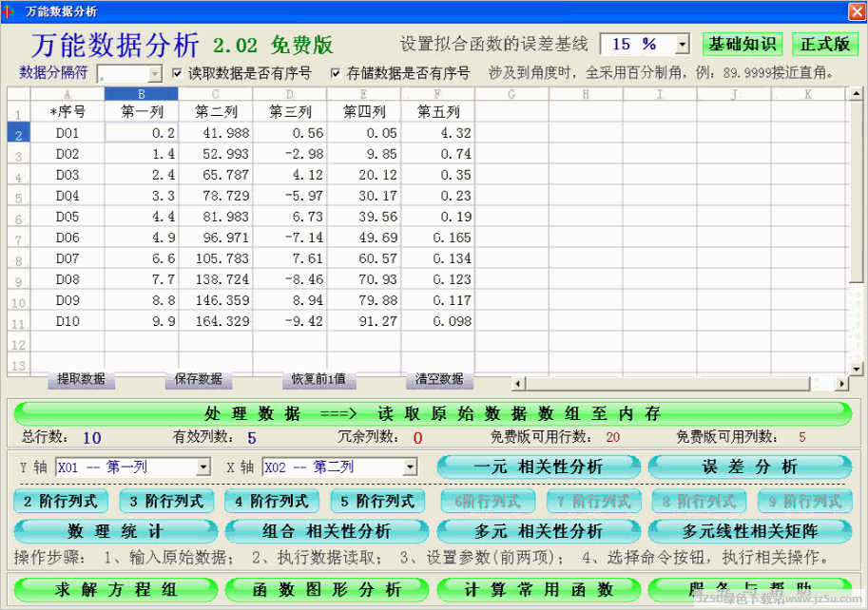The height and width of the screenshot is (610, 868).
Task: Compute the 3 阶行列式
Action: click(x=166, y=502)
